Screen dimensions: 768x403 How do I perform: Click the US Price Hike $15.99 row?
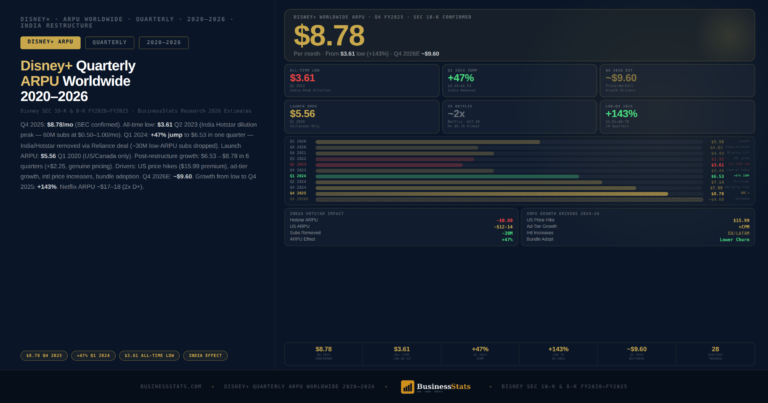tap(638, 220)
